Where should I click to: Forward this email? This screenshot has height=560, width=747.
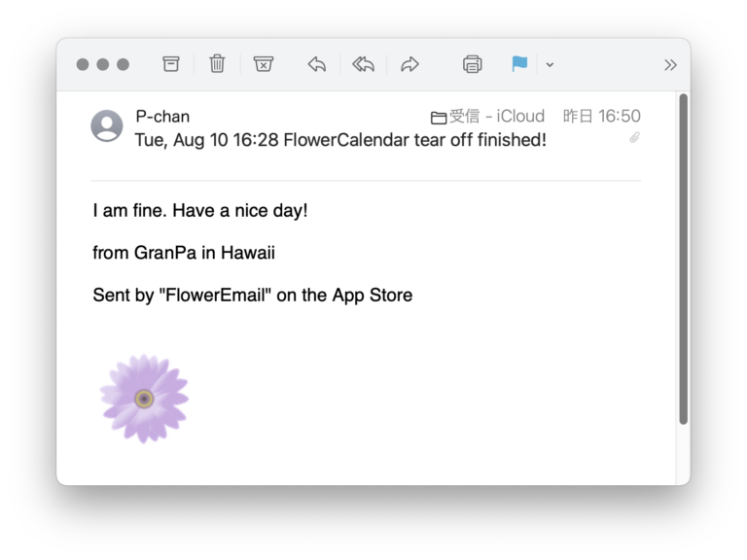pos(409,64)
